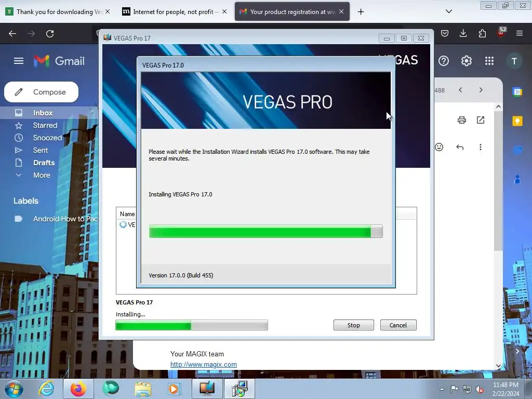
Task: Open Windows Explorer folder on the taskbar
Action: point(143,389)
